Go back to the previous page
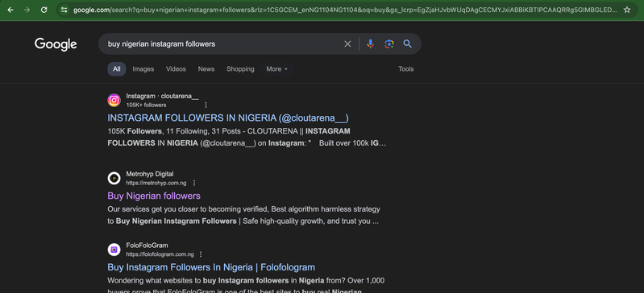The image size is (644, 293). point(10,10)
